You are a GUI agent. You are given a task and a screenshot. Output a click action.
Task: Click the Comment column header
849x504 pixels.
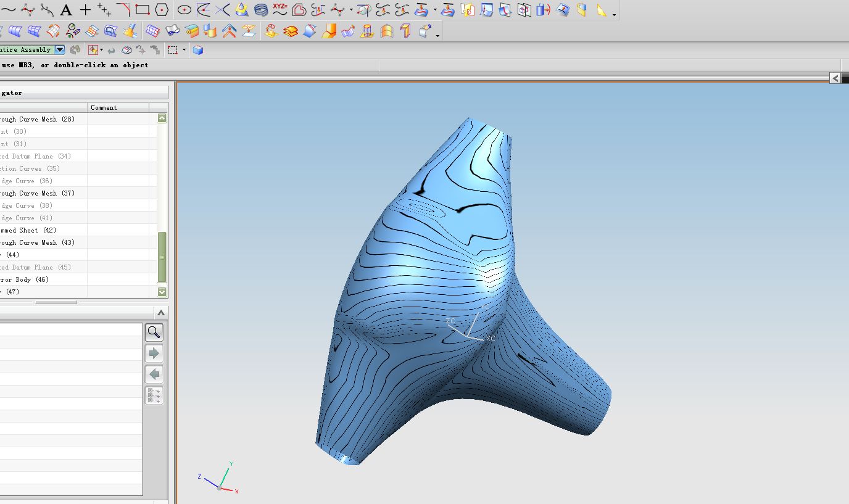coord(118,107)
